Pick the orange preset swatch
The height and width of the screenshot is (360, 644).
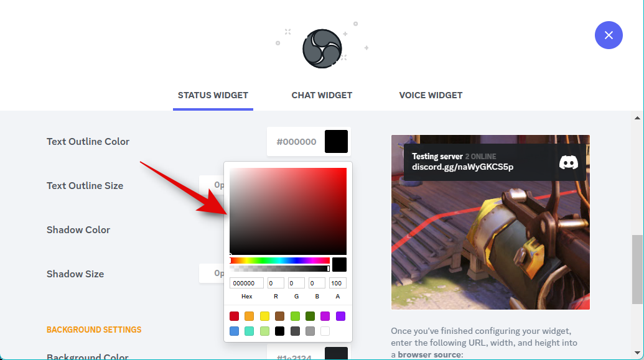coord(250,316)
